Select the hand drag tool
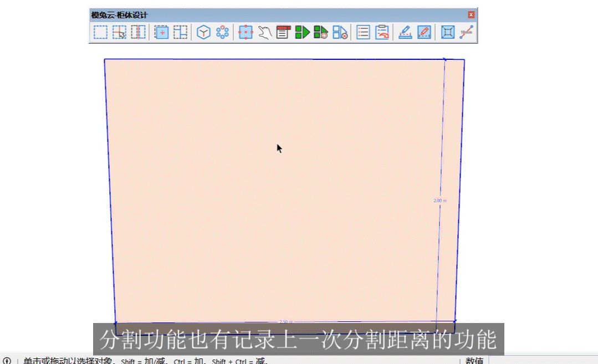This screenshot has width=598, height=364. (265, 32)
